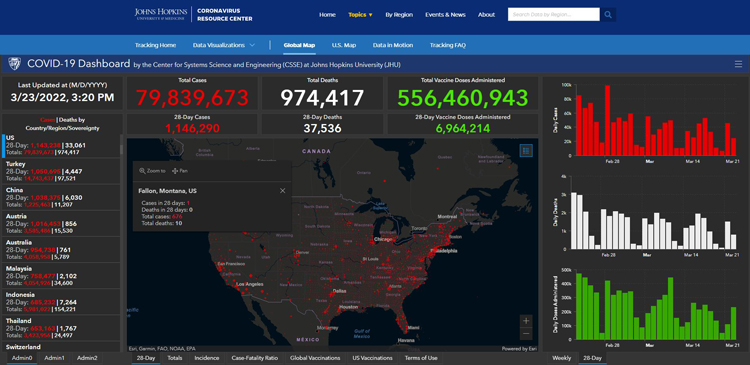Switch charts to 28-Day view

(592, 358)
